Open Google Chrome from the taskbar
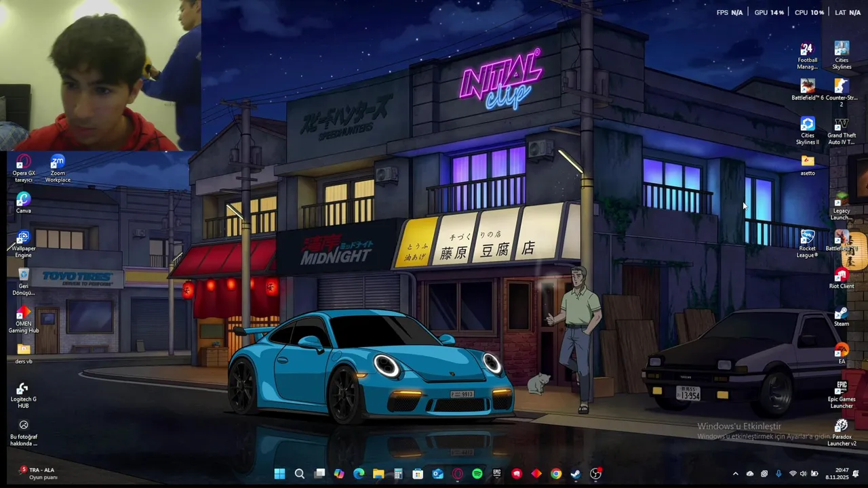The height and width of the screenshot is (488, 868). pyautogui.click(x=556, y=474)
